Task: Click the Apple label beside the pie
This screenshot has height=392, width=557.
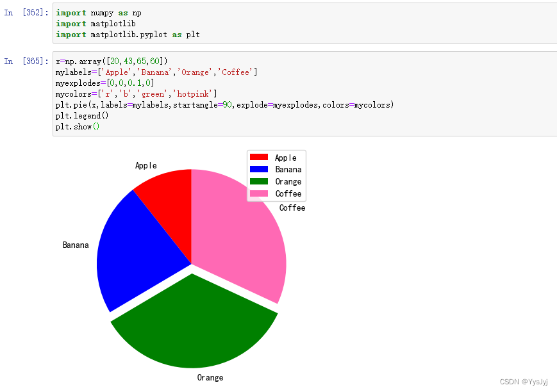Action: tap(146, 165)
